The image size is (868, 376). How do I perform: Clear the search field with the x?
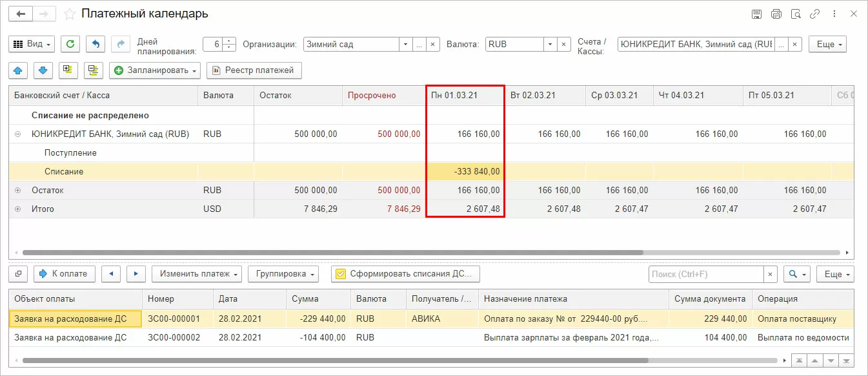tap(771, 274)
